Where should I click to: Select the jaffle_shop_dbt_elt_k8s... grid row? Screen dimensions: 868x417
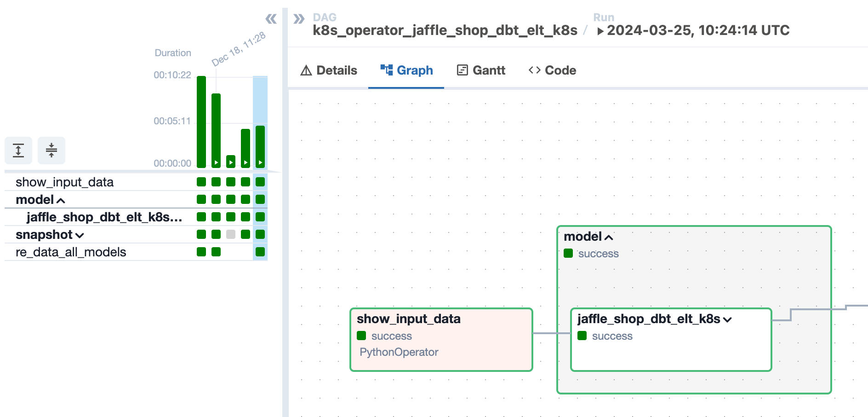coord(136,217)
